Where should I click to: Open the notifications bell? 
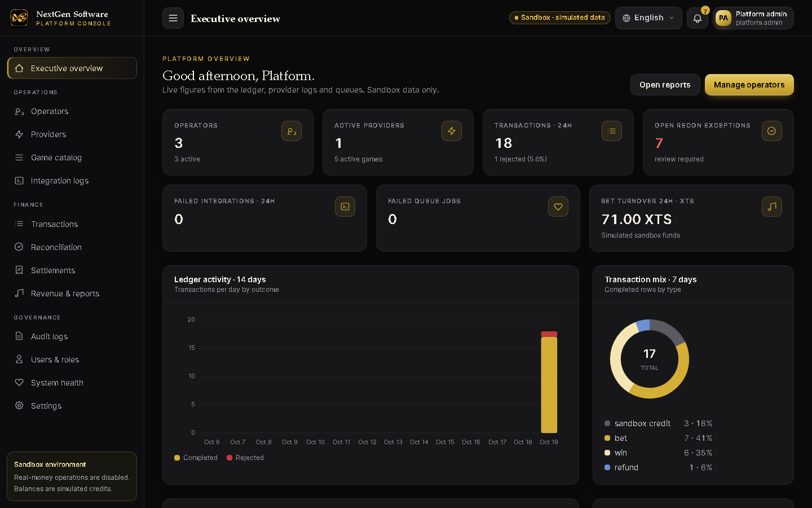(698, 18)
